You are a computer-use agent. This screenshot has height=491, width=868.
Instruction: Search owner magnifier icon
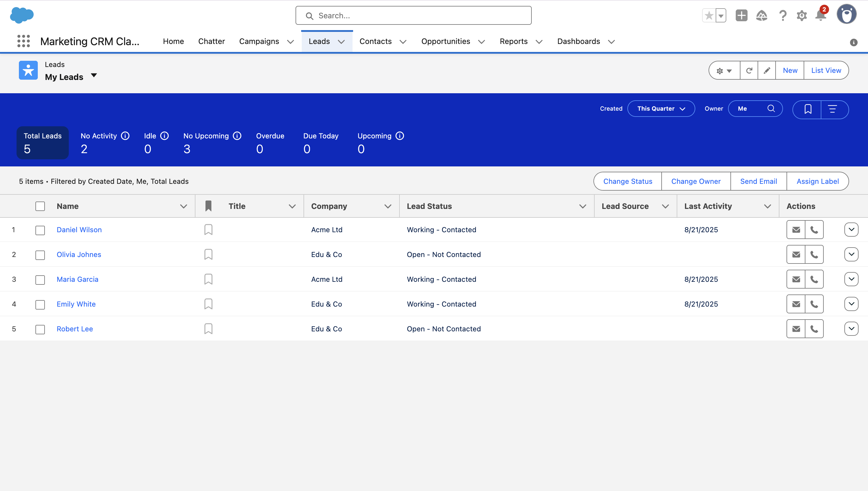click(771, 109)
